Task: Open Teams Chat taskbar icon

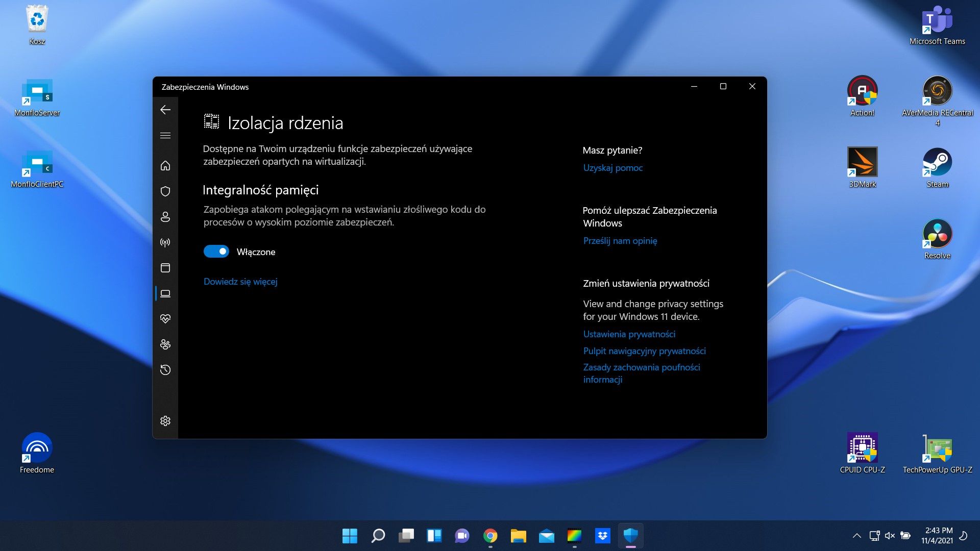Action: 462,536
